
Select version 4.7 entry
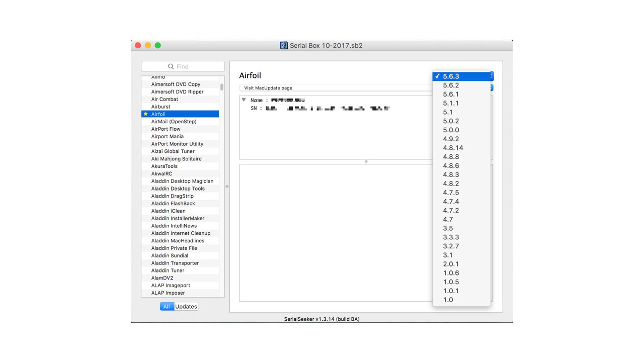tap(461, 219)
